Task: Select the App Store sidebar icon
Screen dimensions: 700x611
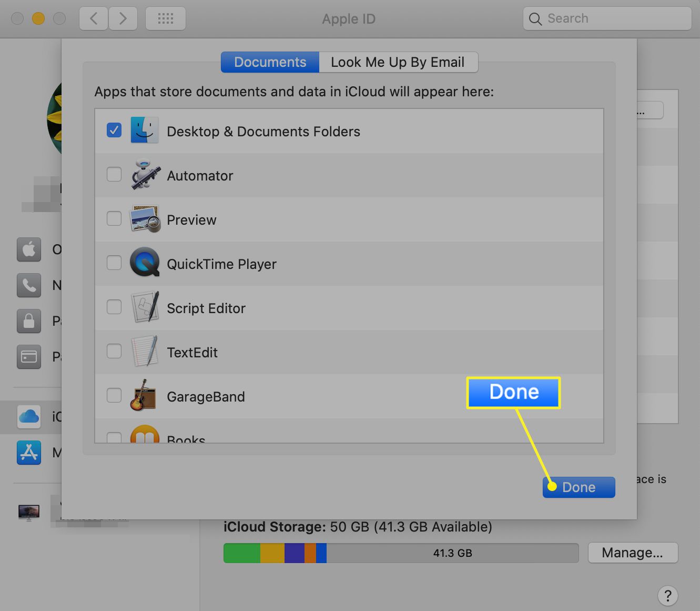Action: [x=29, y=453]
